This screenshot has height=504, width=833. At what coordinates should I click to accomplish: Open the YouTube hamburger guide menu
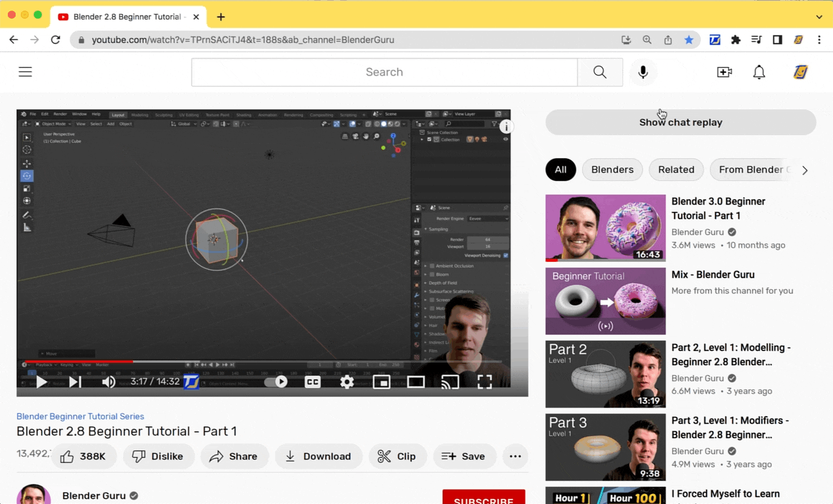(25, 72)
